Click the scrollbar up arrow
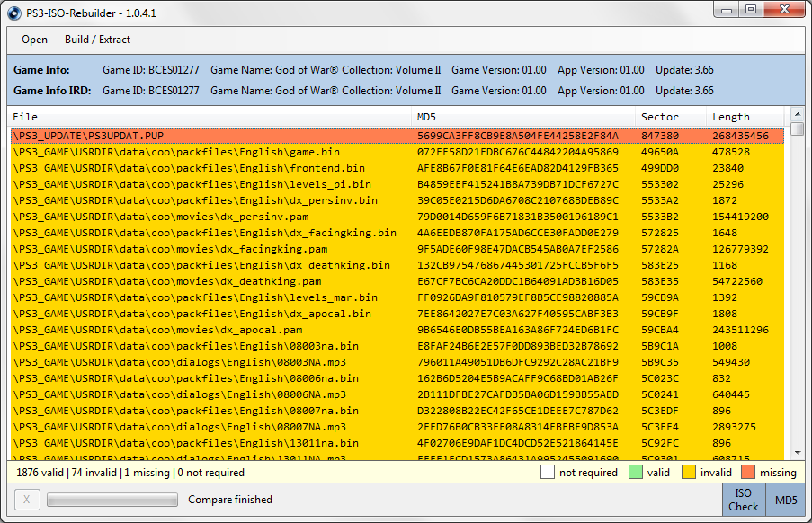This screenshot has width=812, height=523. 797,115
